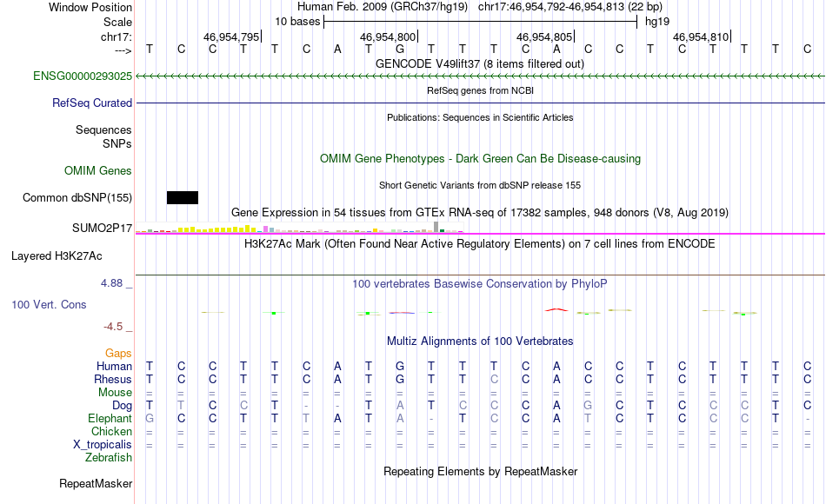Click position marker 46,954,810
The width and height of the screenshot is (826, 504).
(701, 36)
